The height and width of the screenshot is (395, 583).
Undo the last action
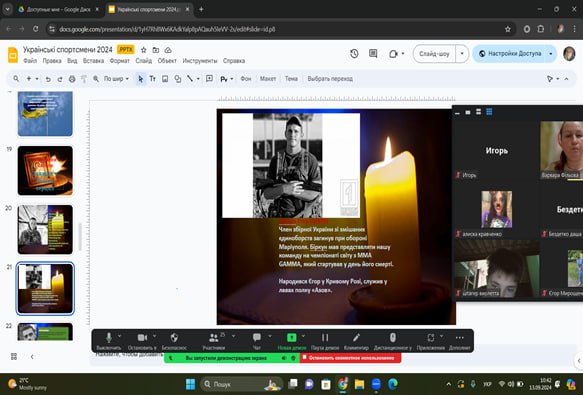[48, 79]
